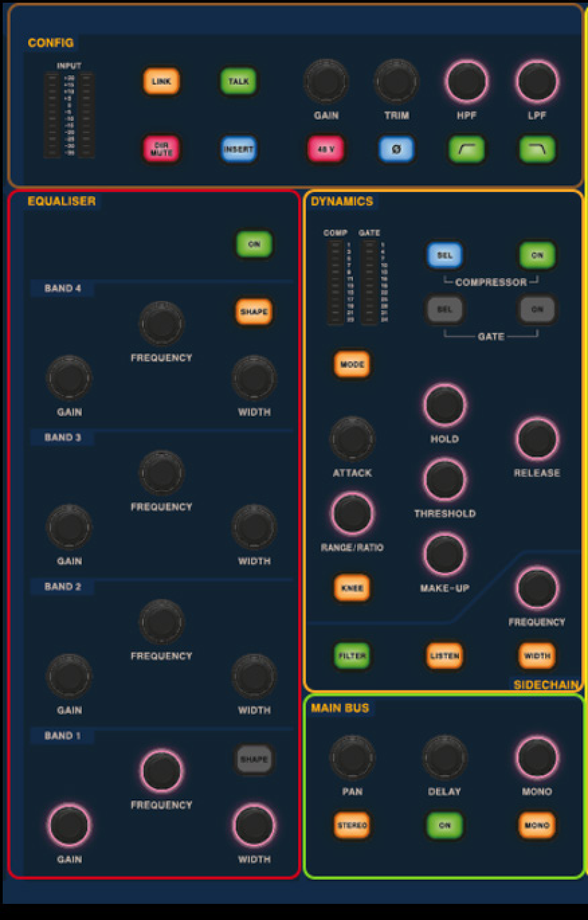Screen dimensions: 588x920
Task: Click the HPF knob
Action: pos(467,81)
